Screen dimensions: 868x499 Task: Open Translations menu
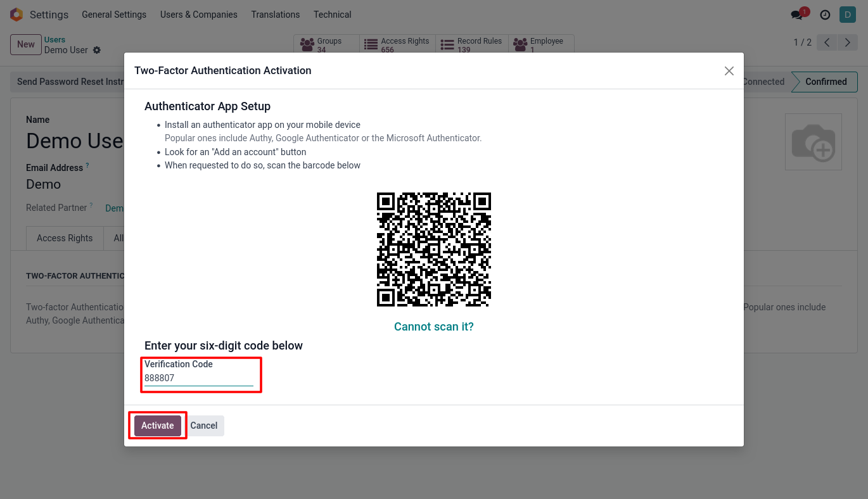point(276,15)
